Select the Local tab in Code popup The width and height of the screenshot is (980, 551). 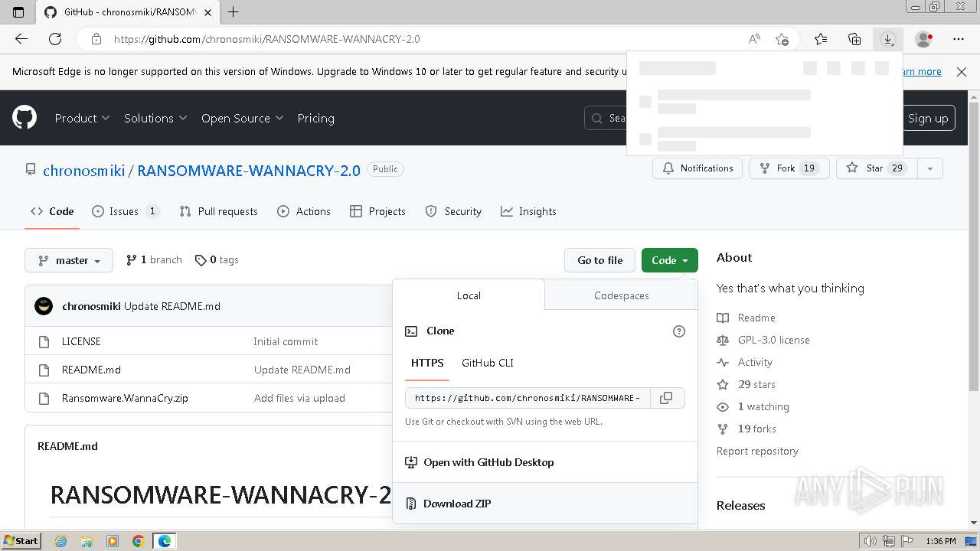click(469, 295)
